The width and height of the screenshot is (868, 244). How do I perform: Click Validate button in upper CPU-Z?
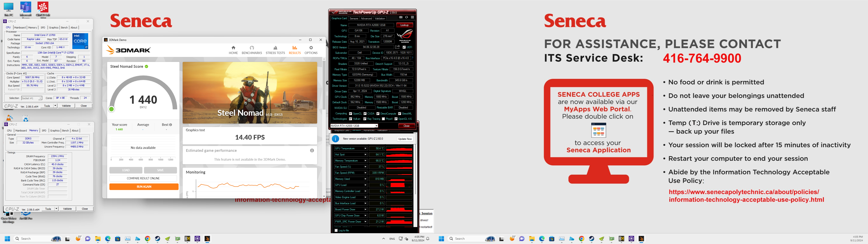pyautogui.click(x=66, y=106)
